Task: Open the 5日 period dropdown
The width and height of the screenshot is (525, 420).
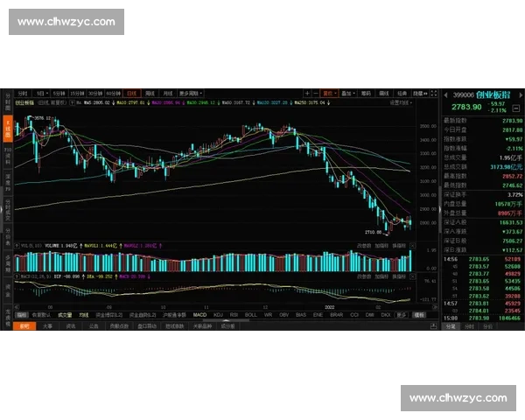Action: click(x=42, y=94)
